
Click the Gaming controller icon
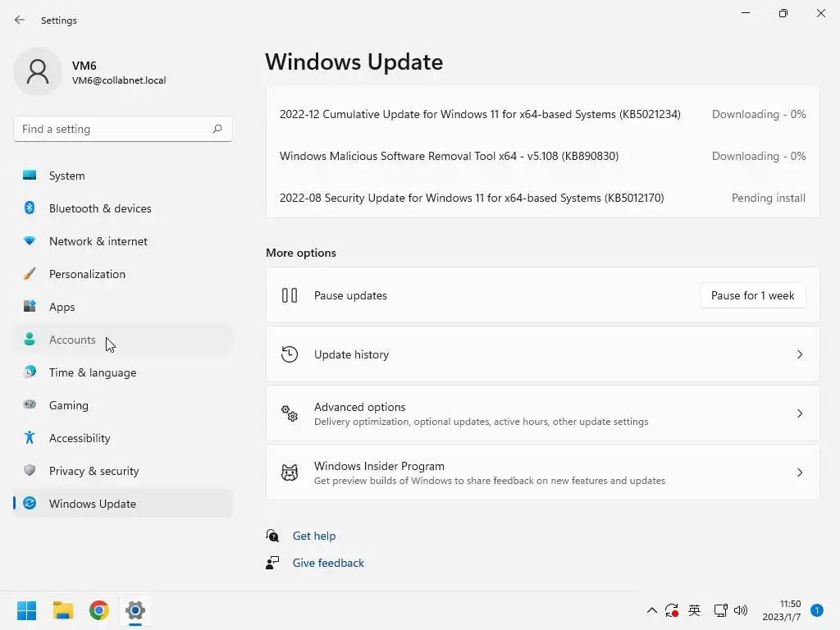(30, 405)
